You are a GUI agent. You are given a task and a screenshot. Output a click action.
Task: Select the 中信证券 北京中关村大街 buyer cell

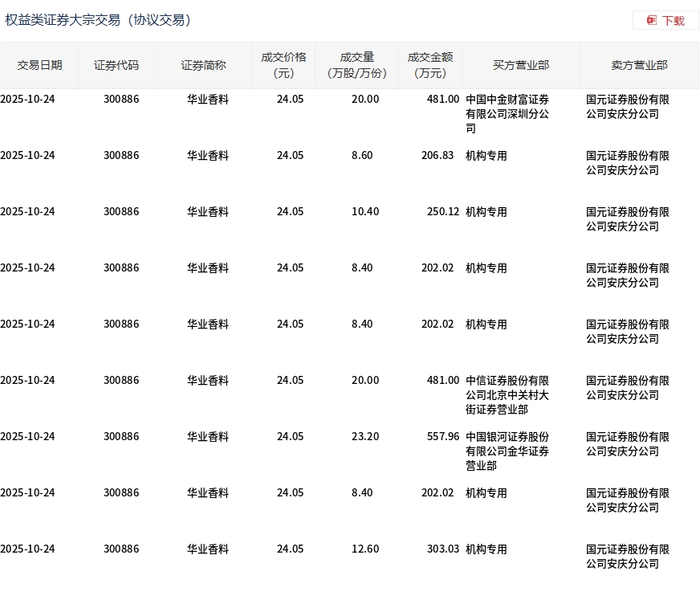[507, 394]
